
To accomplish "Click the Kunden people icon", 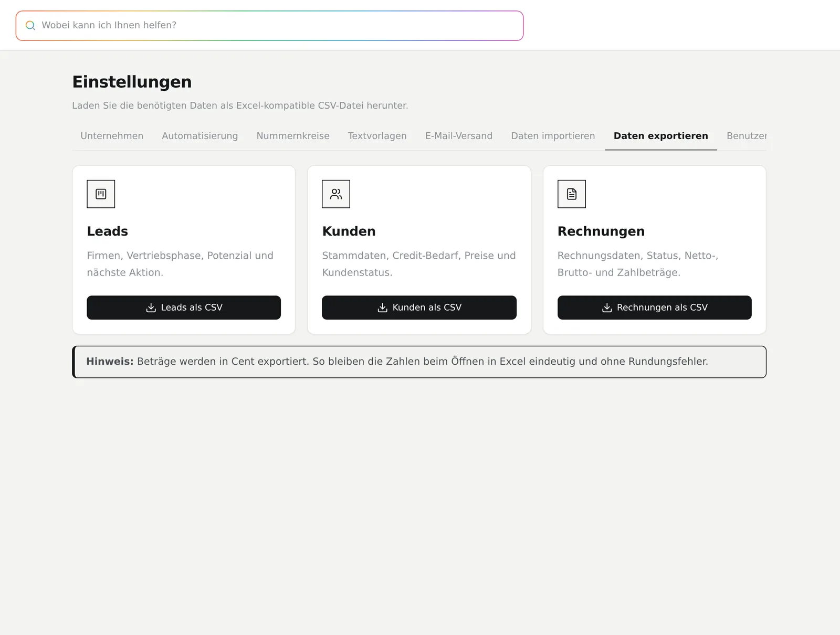I will pyautogui.click(x=336, y=194).
